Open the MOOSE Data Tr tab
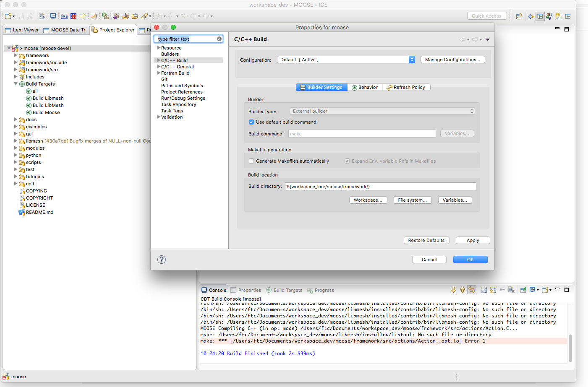Screen dimensions: 588x387 [65, 30]
